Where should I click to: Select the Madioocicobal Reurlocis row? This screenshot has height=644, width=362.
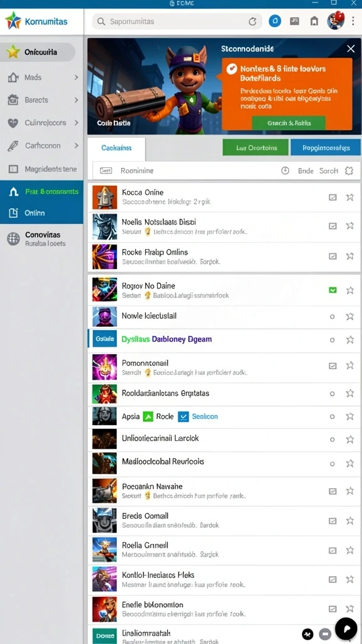coord(224,464)
